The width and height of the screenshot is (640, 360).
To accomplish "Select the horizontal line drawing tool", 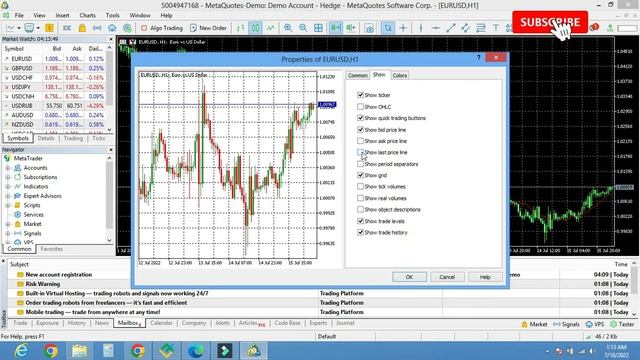I will pos(436,28).
